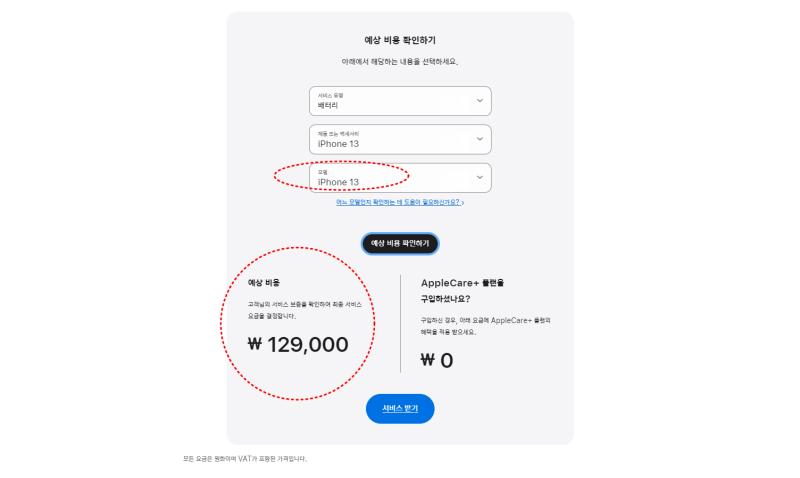The height and width of the screenshot is (478, 800).
Task: Open the link about identifying your model
Action: pos(400,203)
